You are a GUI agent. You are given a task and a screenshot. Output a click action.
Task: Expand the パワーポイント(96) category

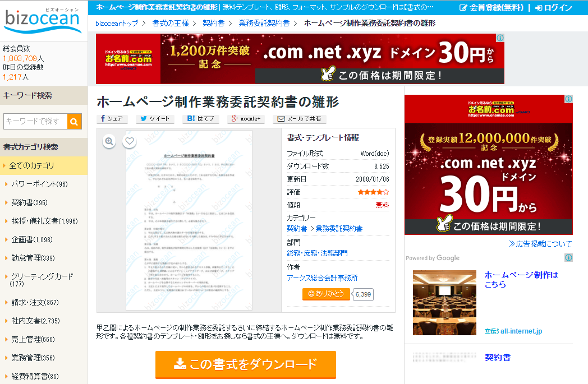39,184
